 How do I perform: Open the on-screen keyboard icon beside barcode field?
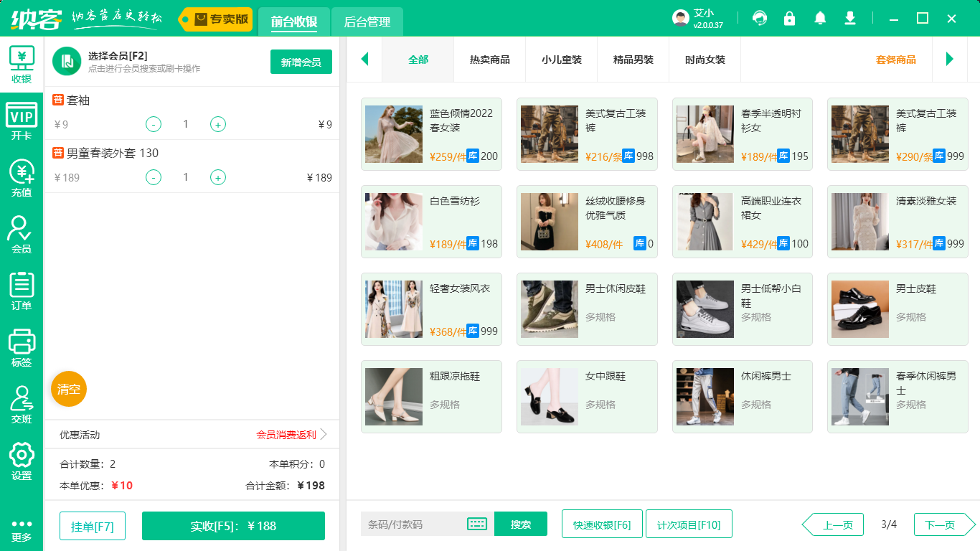(x=476, y=524)
